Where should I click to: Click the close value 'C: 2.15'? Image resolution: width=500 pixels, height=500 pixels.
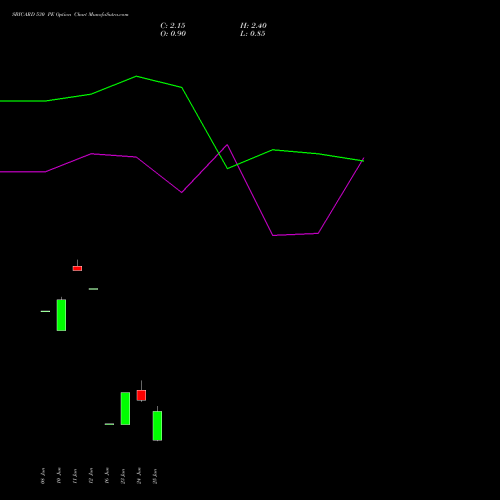173,26
